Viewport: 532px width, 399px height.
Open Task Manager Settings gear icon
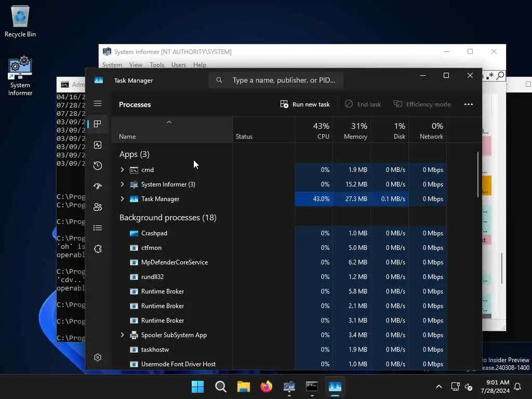coord(98,357)
